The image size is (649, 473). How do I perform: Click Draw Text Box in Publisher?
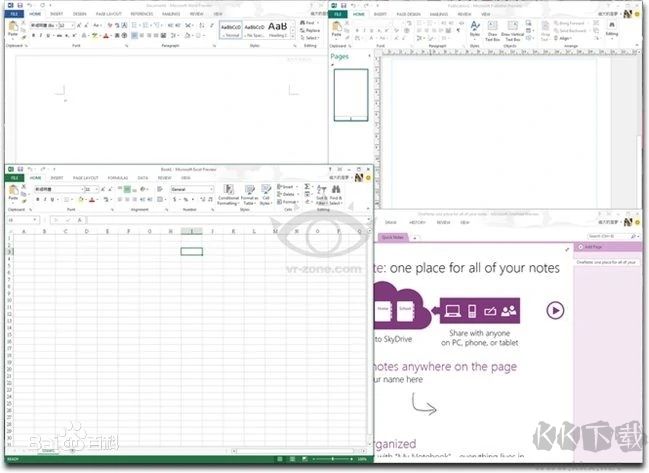click(x=493, y=31)
